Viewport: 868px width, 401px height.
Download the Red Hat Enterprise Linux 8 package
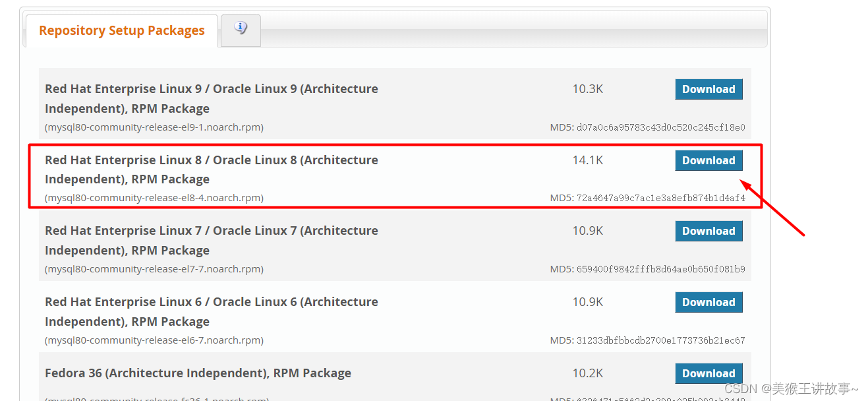click(709, 160)
